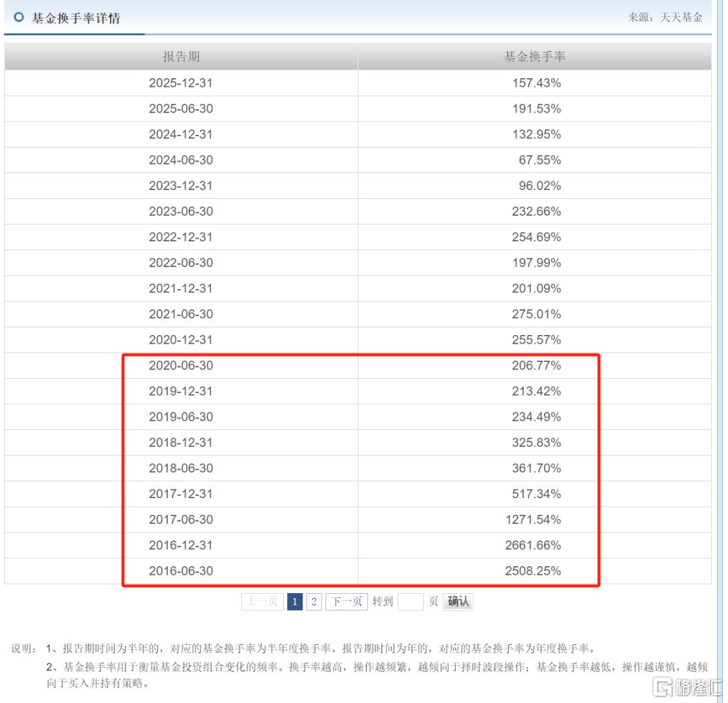
Task: Select the 2019-12-31 report date cell
Action: pos(181,392)
